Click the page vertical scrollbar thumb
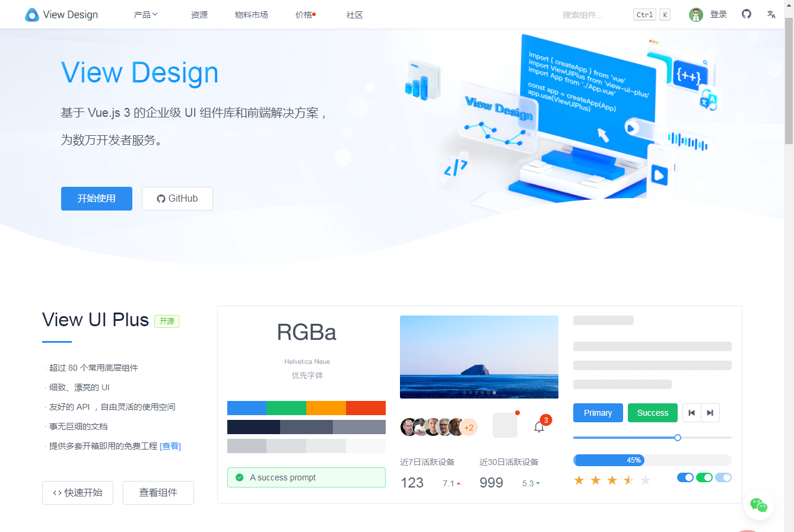Viewport: 794px width, 532px height. (x=789, y=80)
